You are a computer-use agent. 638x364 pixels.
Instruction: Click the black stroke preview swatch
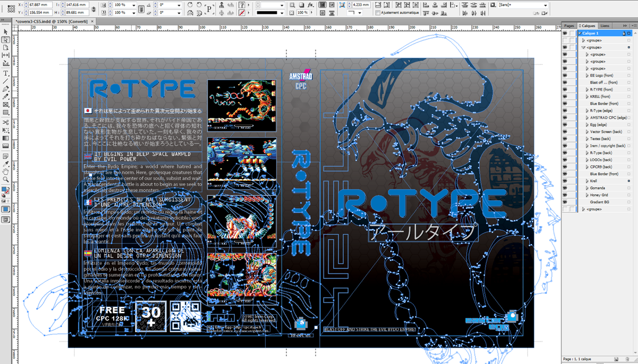(267, 13)
